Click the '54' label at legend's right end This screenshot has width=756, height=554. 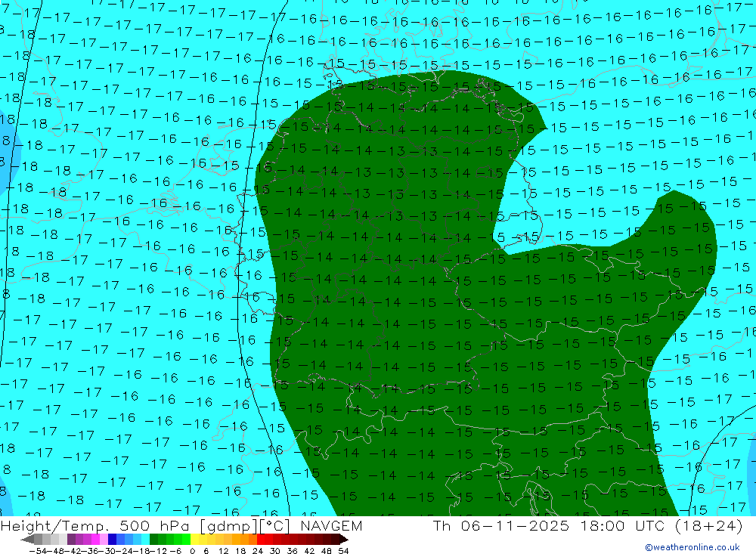tap(343, 551)
